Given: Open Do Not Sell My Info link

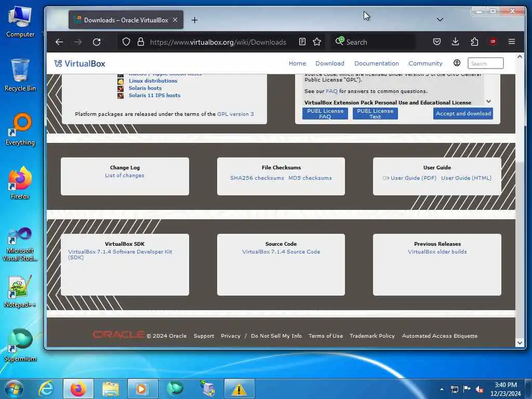Looking at the screenshot, I should click(x=276, y=336).
